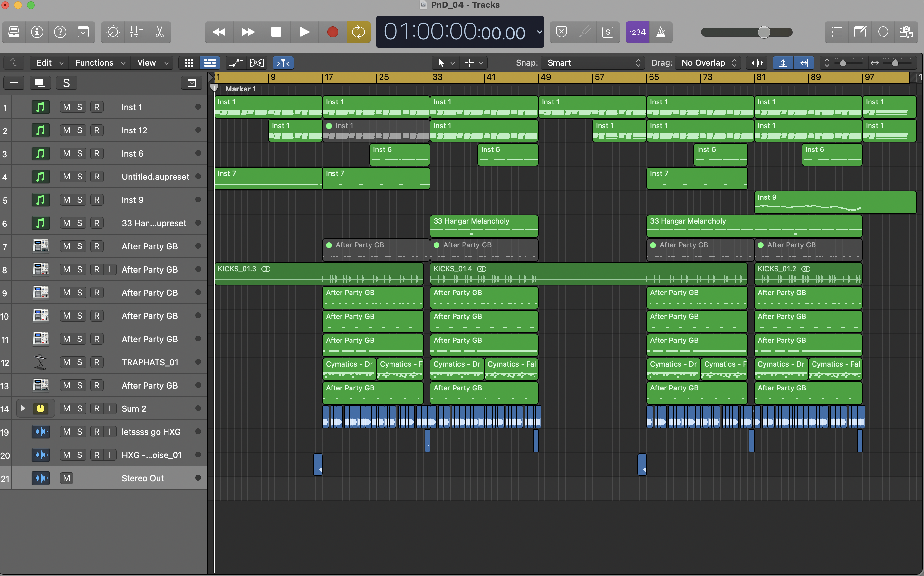Viewport: 924px width, 576px height.
Task: Select Marker 1 in marker track
Action: tap(241, 89)
